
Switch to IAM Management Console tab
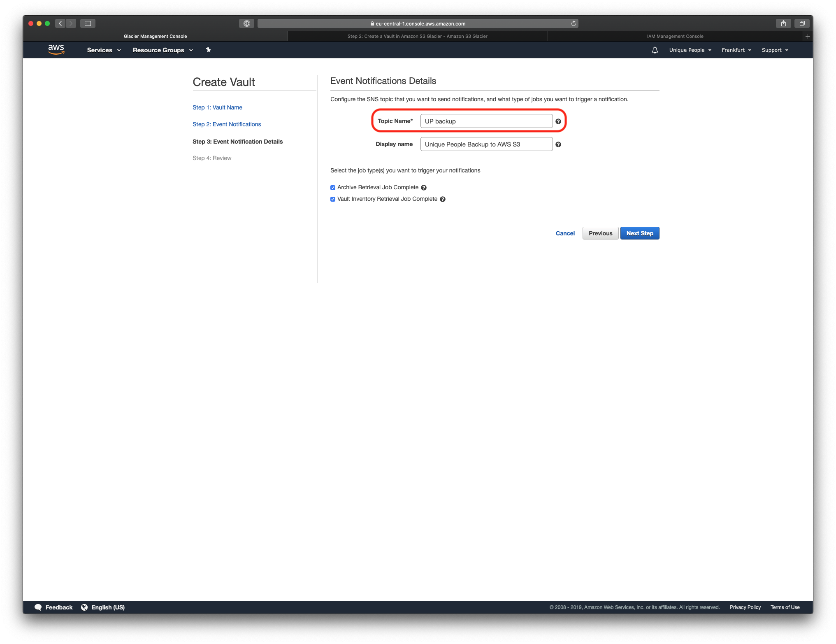pos(675,36)
